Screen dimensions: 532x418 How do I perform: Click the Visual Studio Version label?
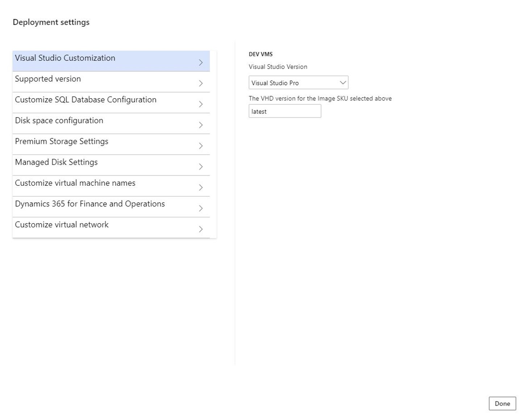[x=278, y=67]
